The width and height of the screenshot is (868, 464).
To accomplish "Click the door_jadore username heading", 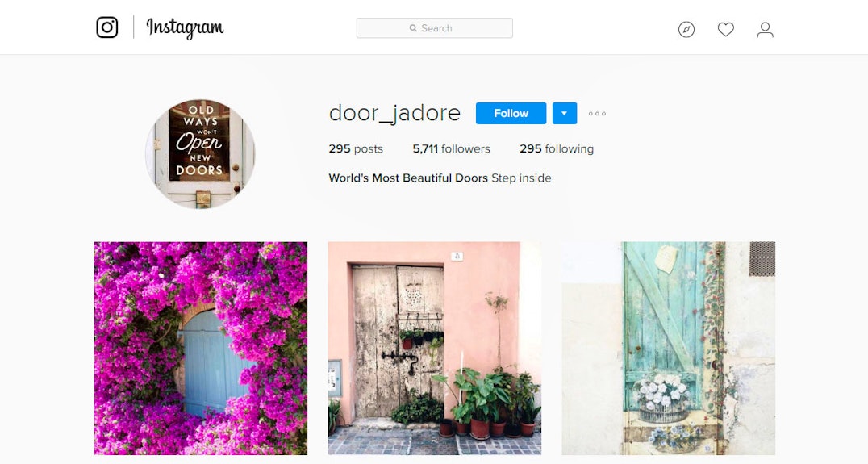I will pos(394,113).
